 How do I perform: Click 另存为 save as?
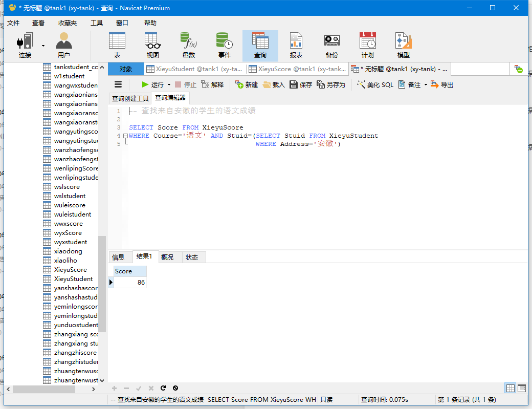click(331, 84)
